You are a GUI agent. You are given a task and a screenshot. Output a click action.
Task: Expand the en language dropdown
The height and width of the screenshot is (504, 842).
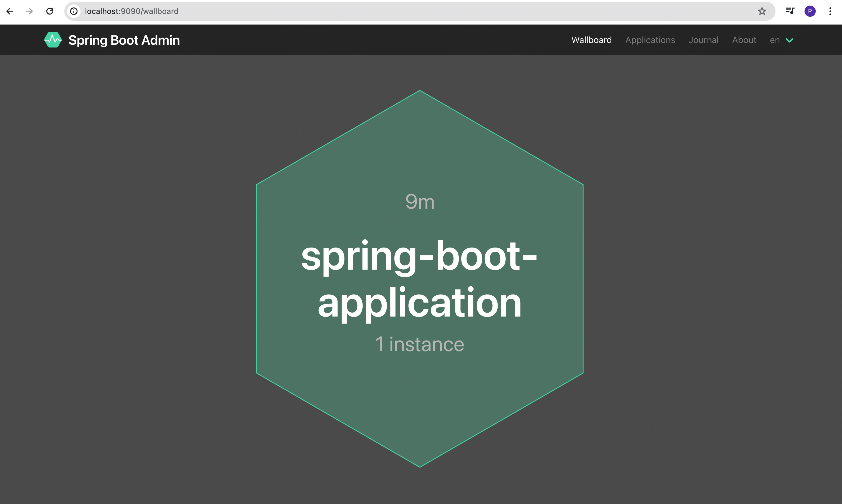(775, 40)
